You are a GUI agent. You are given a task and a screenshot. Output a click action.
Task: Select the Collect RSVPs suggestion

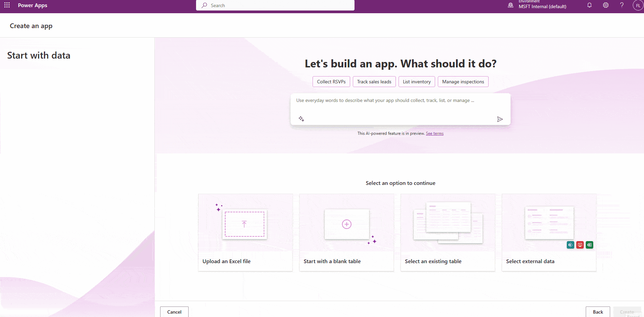(x=331, y=82)
